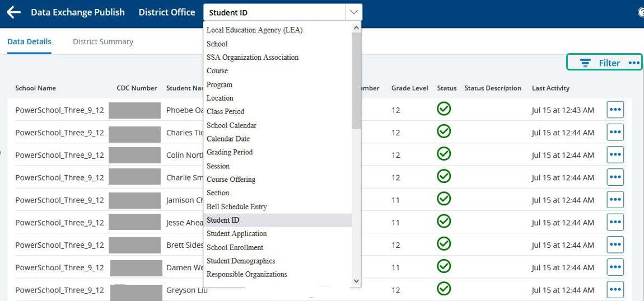Click the School Name column header
The height and width of the screenshot is (301, 644).
tap(35, 88)
